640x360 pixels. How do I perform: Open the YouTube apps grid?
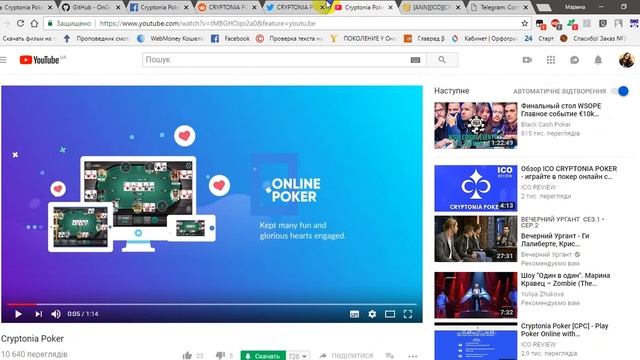[x=551, y=60]
